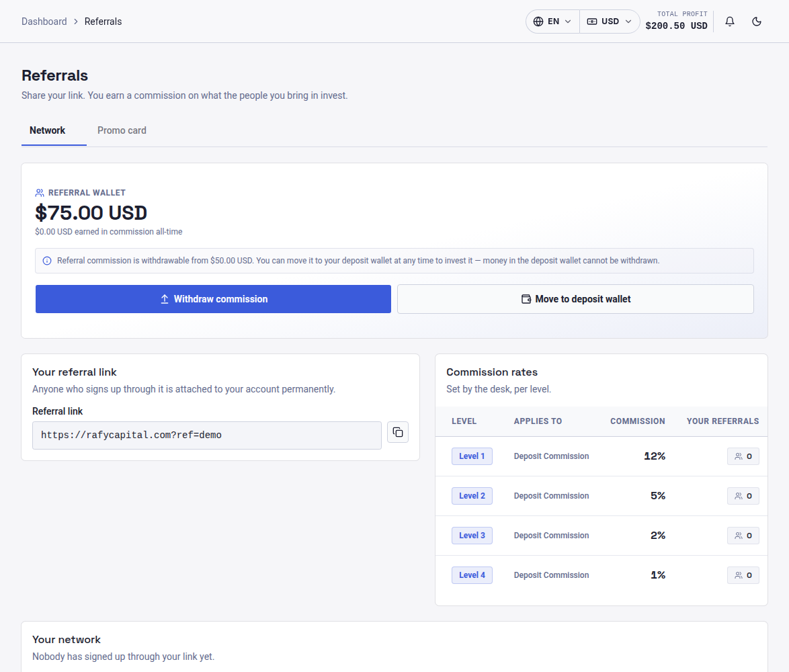Click the $75.00 USD wallet balance
Image resolution: width=789 pixels, height=672 pixels.
(x=91, y=213)
